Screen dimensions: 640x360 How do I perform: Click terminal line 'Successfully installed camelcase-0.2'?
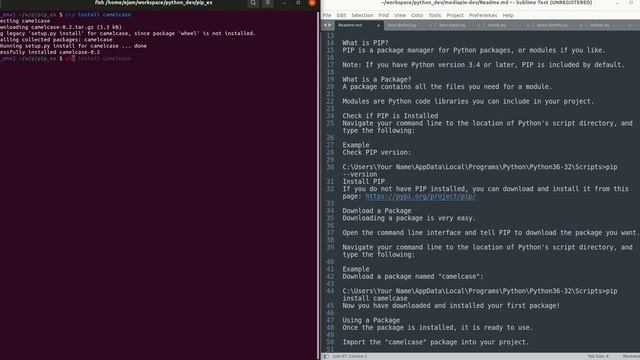point(50,52)
